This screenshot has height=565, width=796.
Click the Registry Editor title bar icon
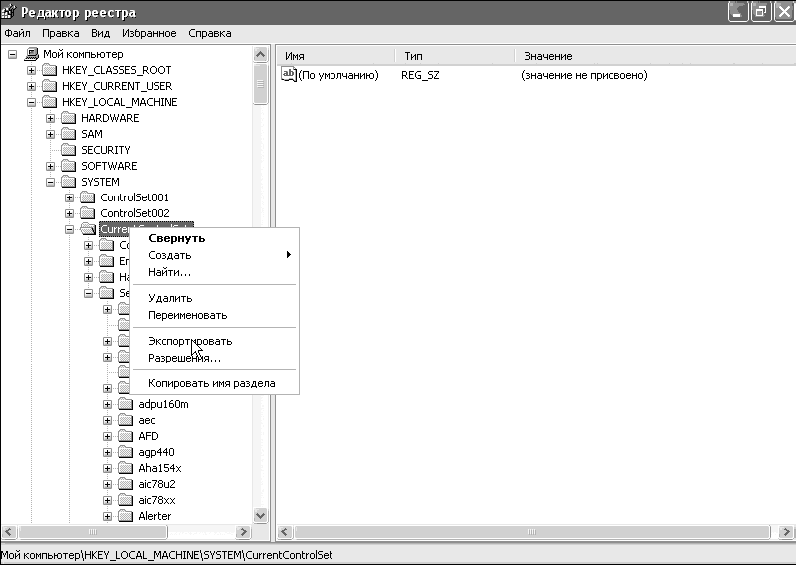tap(9, 12)
